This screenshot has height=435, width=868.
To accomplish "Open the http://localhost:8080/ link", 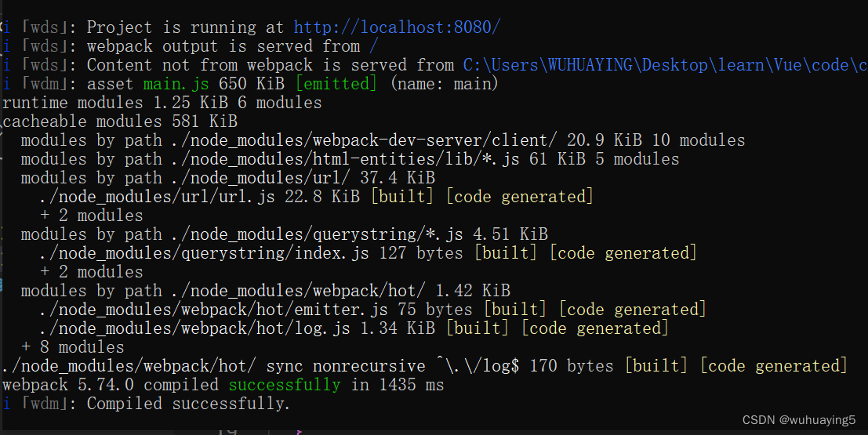I will coord(397,27).
